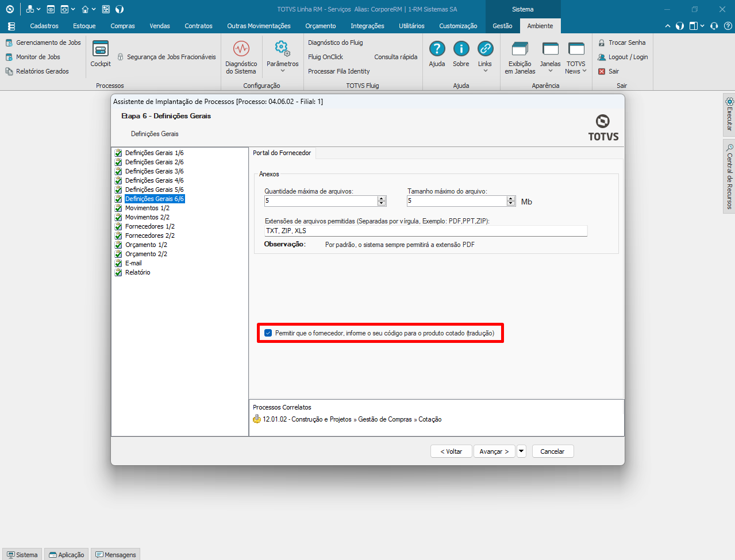Click Logout / Login
Viewport: 735px width, 560px height.
pyautogui.click(x=623, y=57)
